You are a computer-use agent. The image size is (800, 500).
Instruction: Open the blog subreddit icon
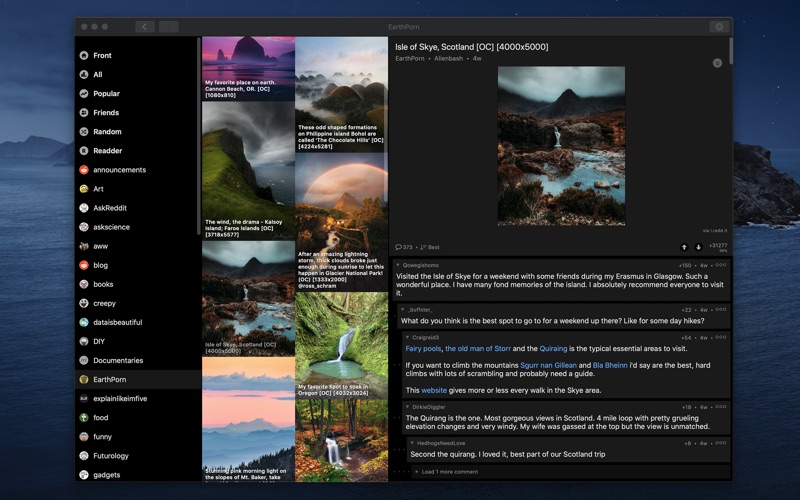pyautogui.click(x=84, y=265)
